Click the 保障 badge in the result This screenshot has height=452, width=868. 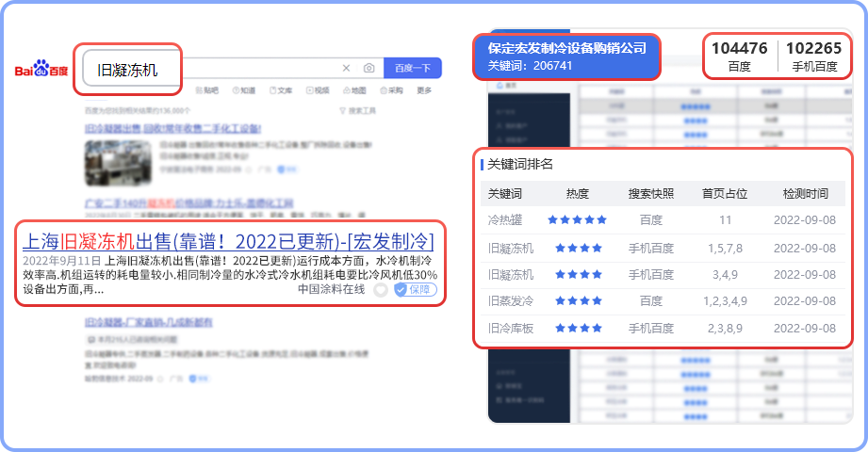416,289
